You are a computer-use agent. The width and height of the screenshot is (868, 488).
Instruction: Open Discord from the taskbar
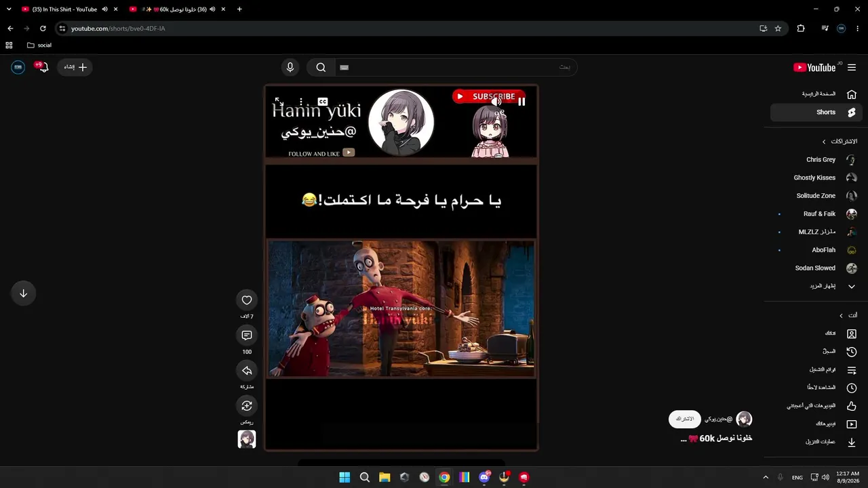tap(484, 477)
